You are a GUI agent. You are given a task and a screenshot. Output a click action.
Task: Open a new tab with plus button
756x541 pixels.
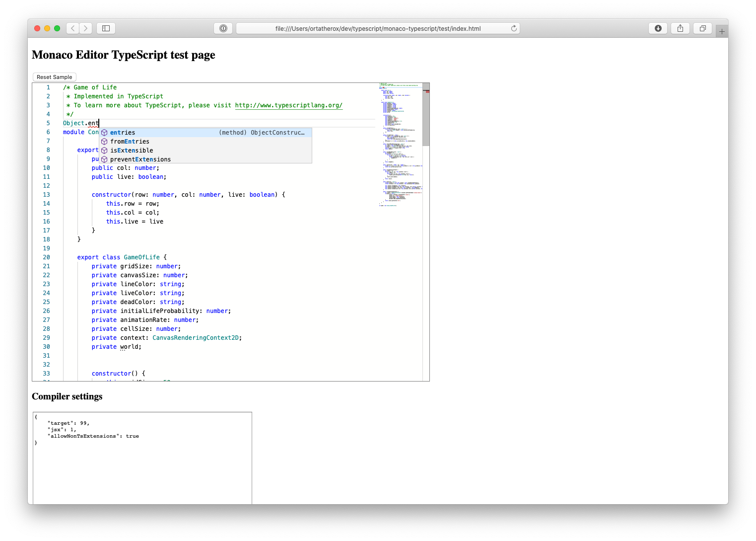[722, 31]
